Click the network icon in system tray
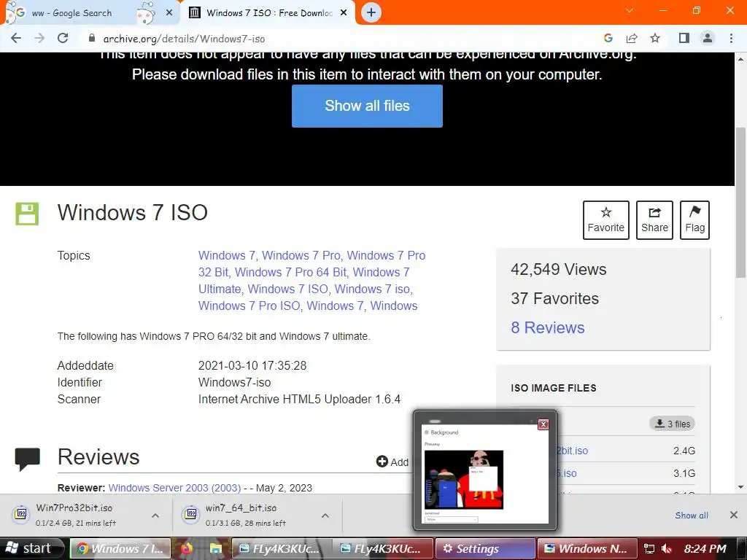 [649, 548]
